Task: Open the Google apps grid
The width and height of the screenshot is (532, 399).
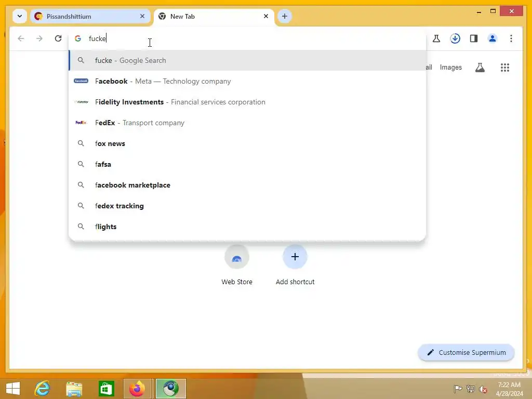Action: 505,68
